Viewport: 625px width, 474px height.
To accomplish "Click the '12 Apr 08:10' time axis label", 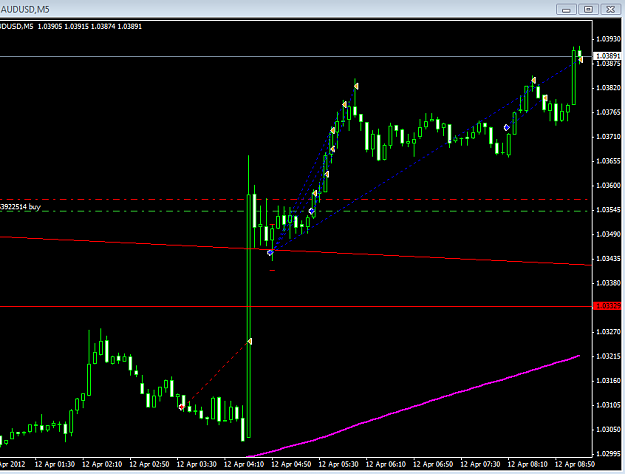I will pyautogui.click(x=527, y=464).
